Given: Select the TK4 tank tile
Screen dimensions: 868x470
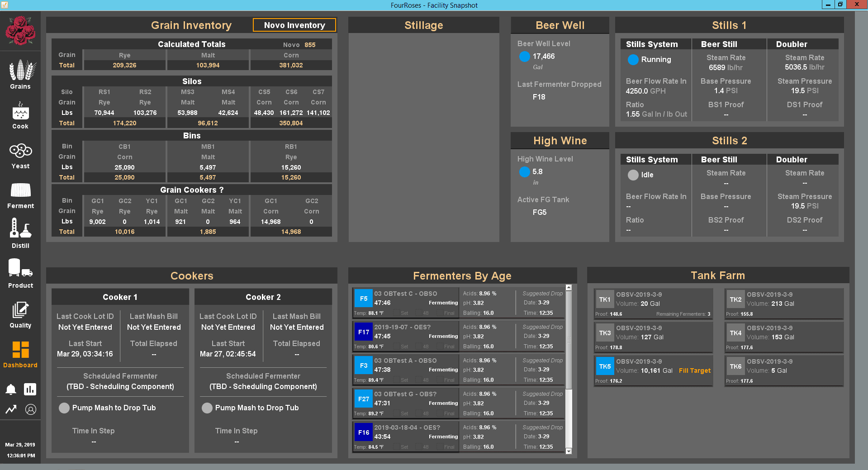Looking at the screenshot, I should click(x=735, y=333).
